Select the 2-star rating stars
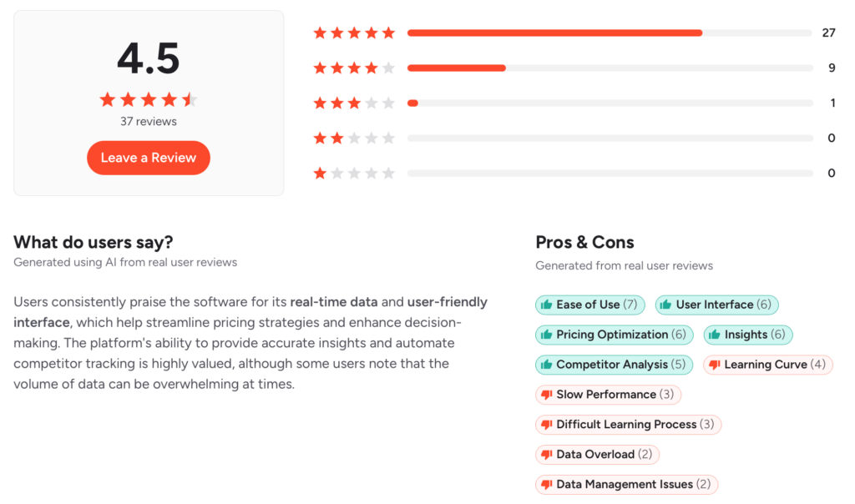 pos(354,138)
